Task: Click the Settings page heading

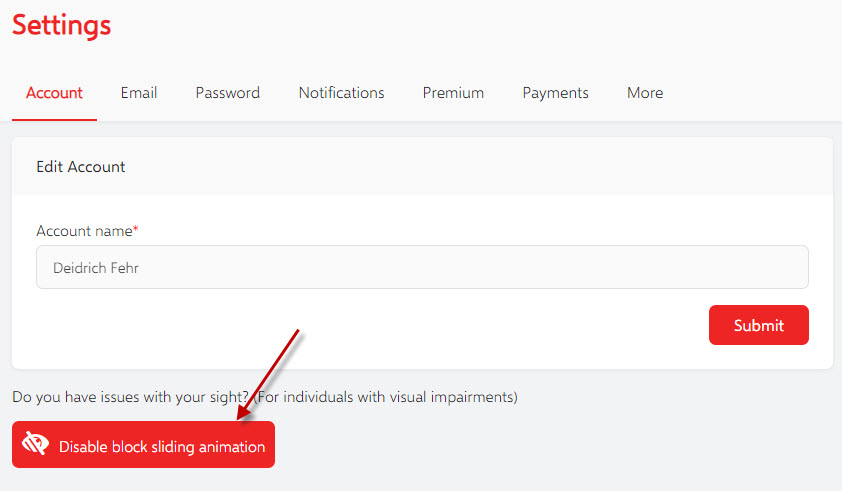Action: 62,26
